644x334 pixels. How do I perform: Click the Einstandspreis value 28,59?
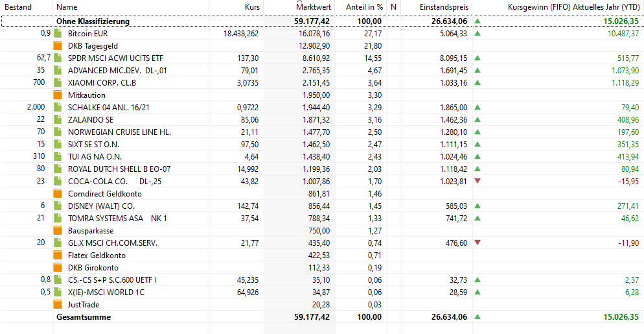click(x=458, y=292)
